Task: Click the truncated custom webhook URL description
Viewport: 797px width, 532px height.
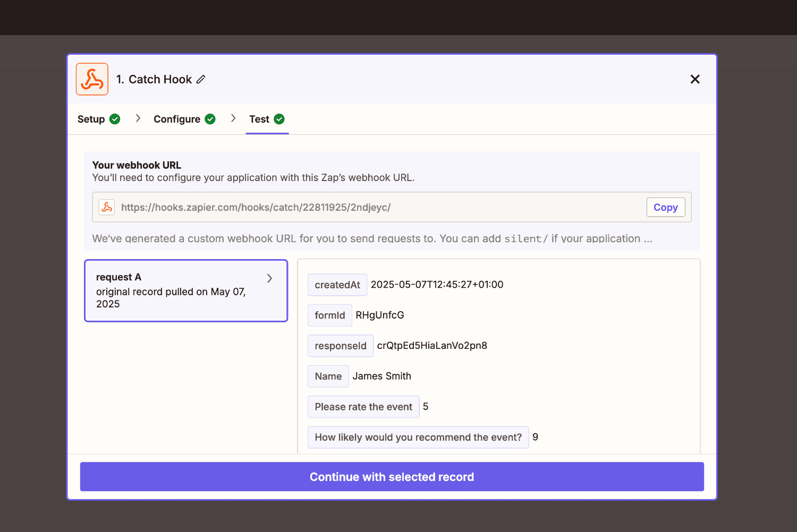Action: click(x=372, y=238)
